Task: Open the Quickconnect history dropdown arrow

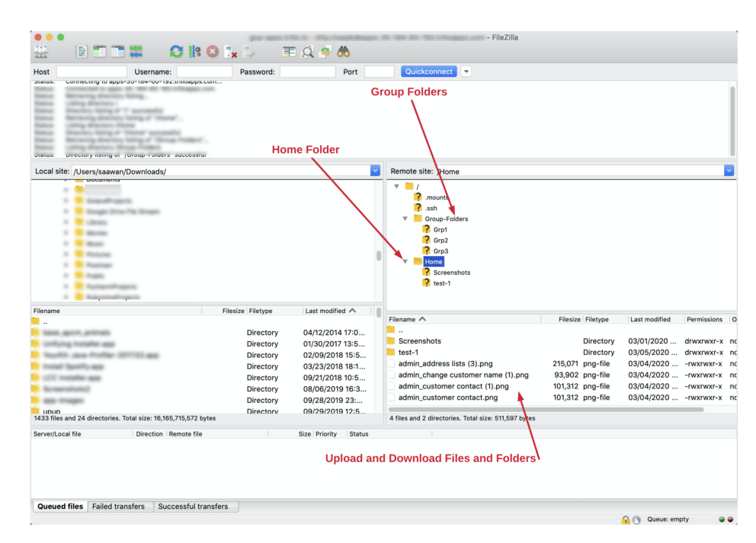Action: point(466,72)
